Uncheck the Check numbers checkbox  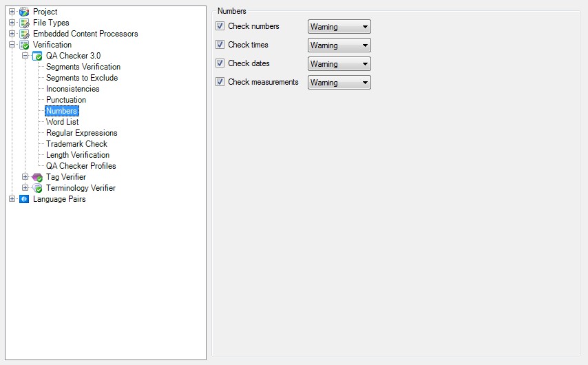pos(220,26)
